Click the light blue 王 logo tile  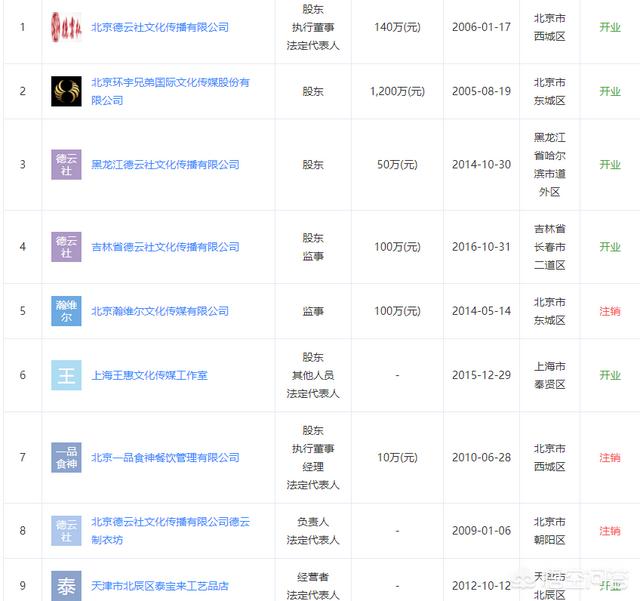[66, 375]
